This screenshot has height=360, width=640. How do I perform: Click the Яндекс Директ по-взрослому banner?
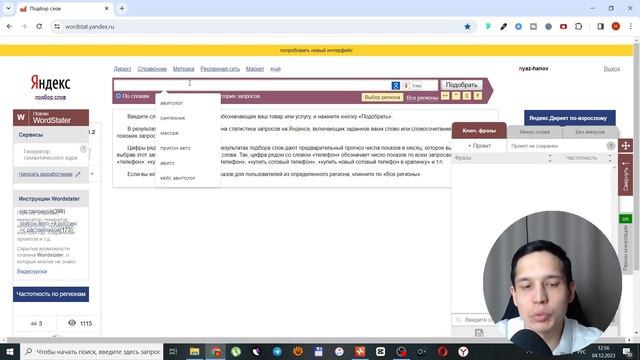coord(570,118)
